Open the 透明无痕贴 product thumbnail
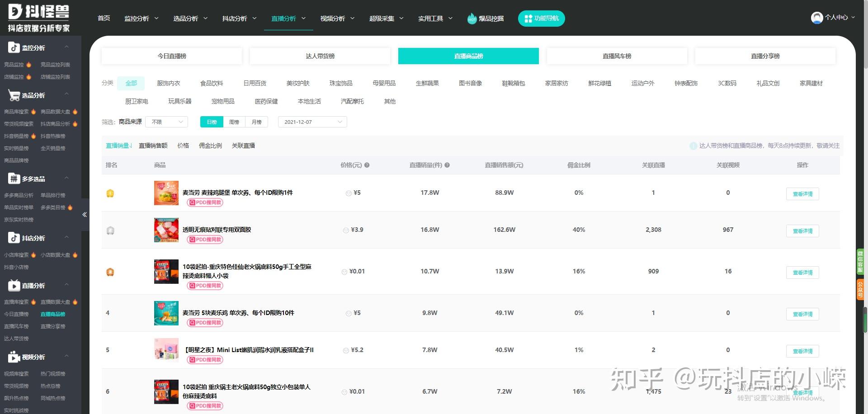 tap(166, 230)
